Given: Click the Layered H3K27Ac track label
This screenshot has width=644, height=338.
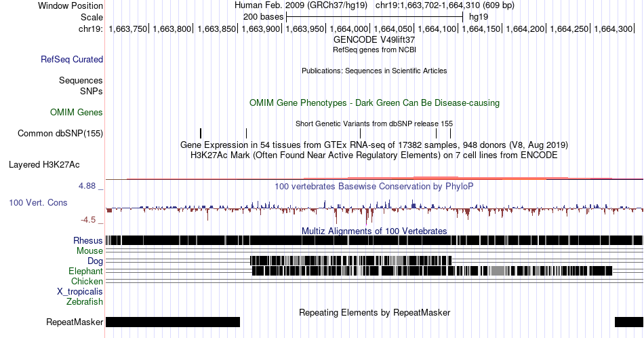Looking at the screenshot, I should point(44,164).
